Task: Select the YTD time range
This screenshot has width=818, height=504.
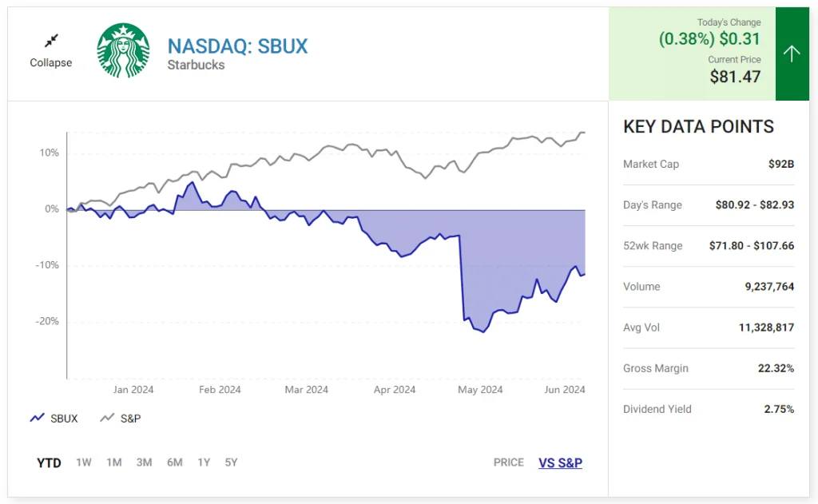Action: (49, 462)
